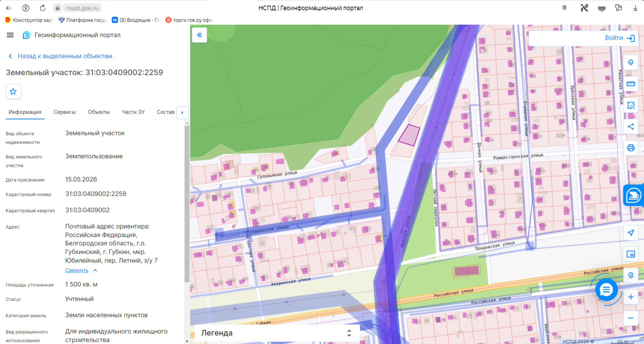The width and height of the screenshot is (644, 344).
Task: Click the info panel vertical scrollbar
Action: point(187,204)
